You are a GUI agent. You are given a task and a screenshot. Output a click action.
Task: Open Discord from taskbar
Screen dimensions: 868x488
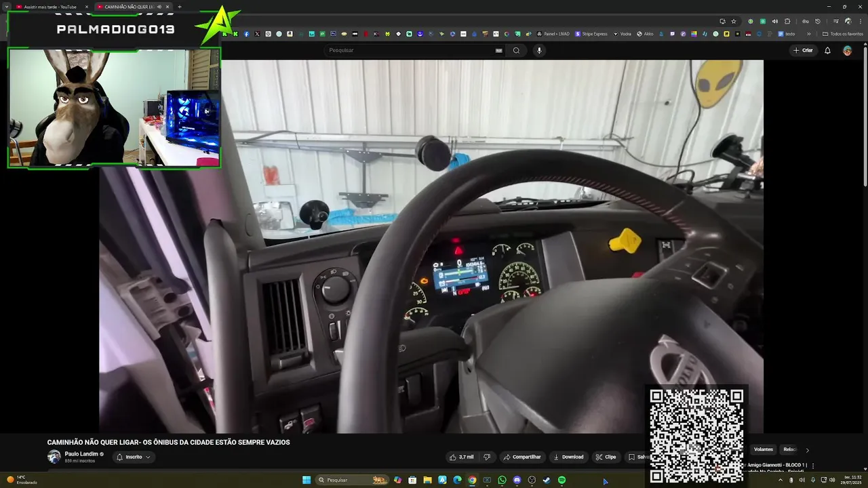pos(517,480)
